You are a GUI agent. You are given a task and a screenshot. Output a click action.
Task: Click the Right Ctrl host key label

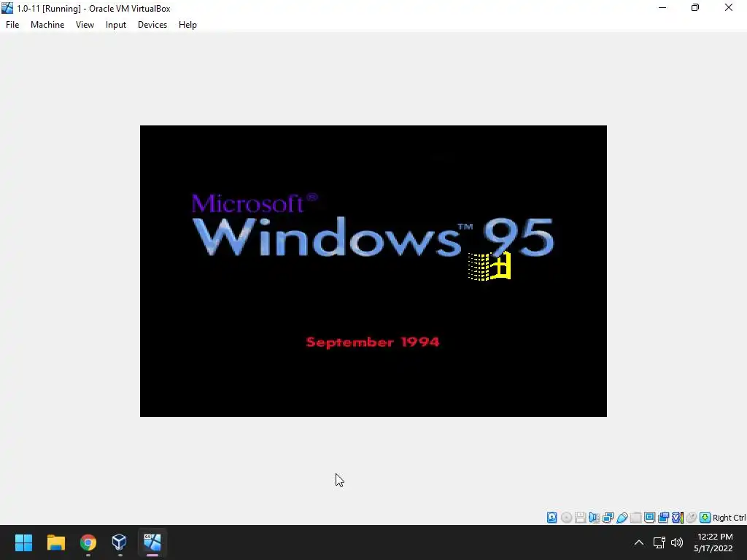pyautogui.click(x=729, y=518)
